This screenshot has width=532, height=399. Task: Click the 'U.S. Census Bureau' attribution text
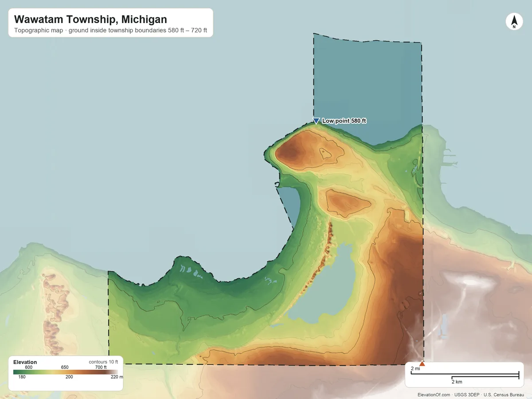(x=504, y=395)
